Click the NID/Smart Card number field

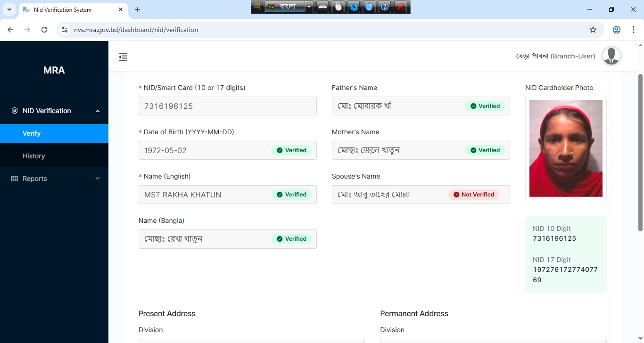point(227,106)
